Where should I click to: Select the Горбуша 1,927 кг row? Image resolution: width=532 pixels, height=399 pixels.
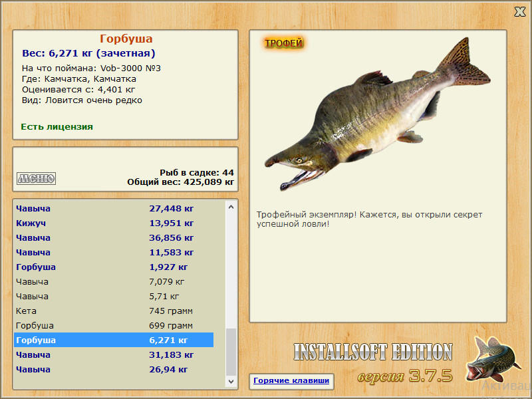[x=114, y=267]
